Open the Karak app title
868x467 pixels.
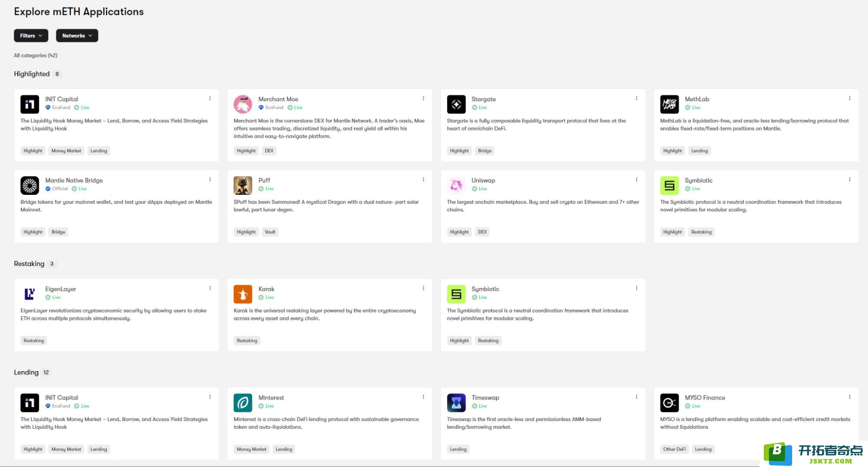pos(266,289)
